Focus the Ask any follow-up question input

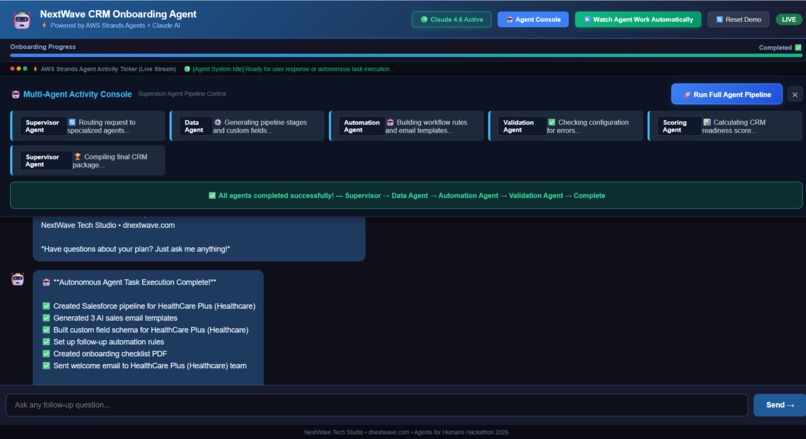pos(377,405)
